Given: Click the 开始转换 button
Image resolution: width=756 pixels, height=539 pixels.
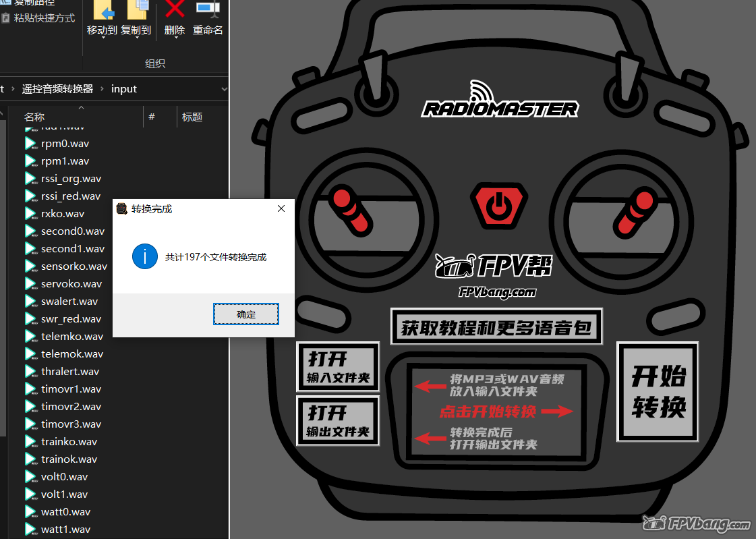Looking at the screenshot, I should (658, 391).
